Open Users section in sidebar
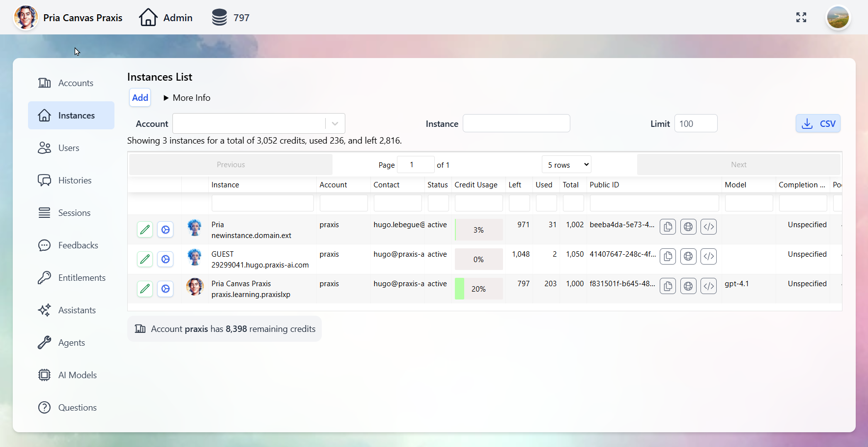 click(x=71, y=148)
